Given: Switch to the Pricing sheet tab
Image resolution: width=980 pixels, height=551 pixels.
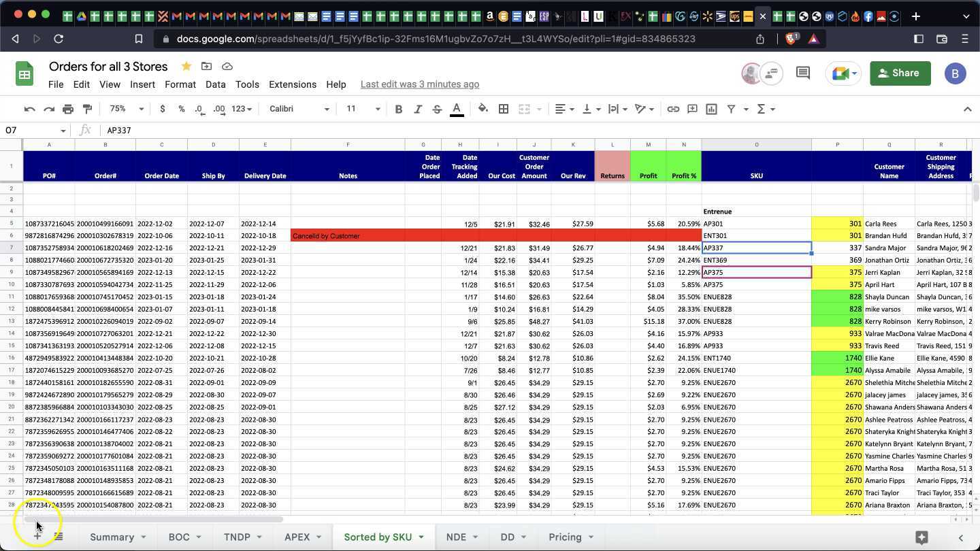Looking at the screenshot, I should coord(565,537).
